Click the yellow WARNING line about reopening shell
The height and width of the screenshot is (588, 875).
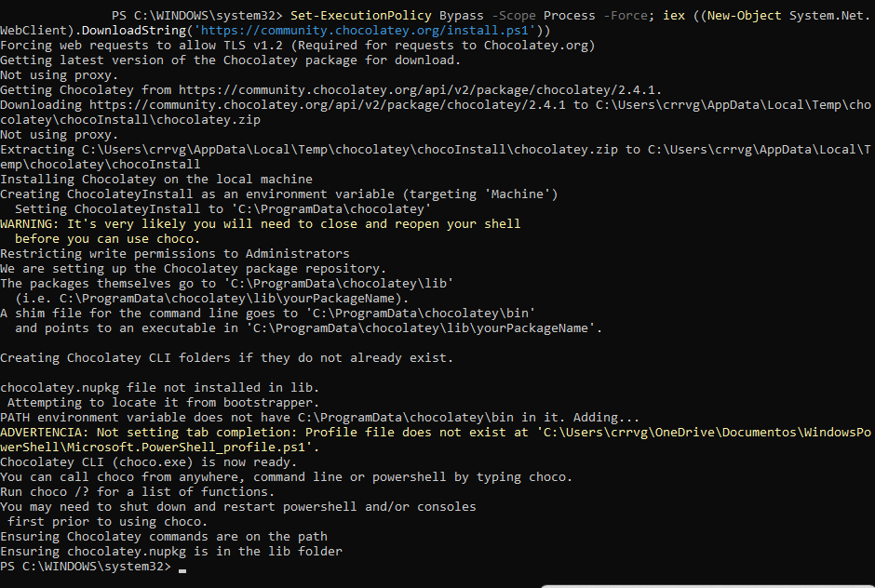pos(261,224)
